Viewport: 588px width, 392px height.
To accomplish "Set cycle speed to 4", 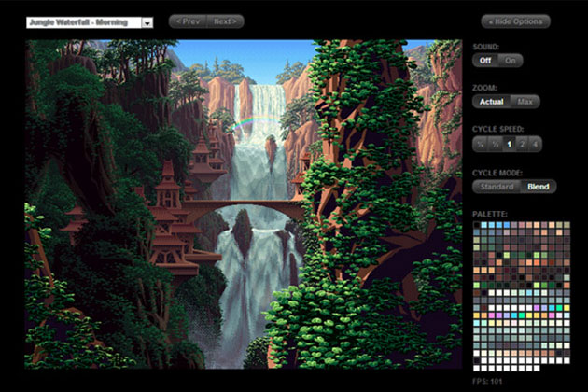I will coord(535,144).
